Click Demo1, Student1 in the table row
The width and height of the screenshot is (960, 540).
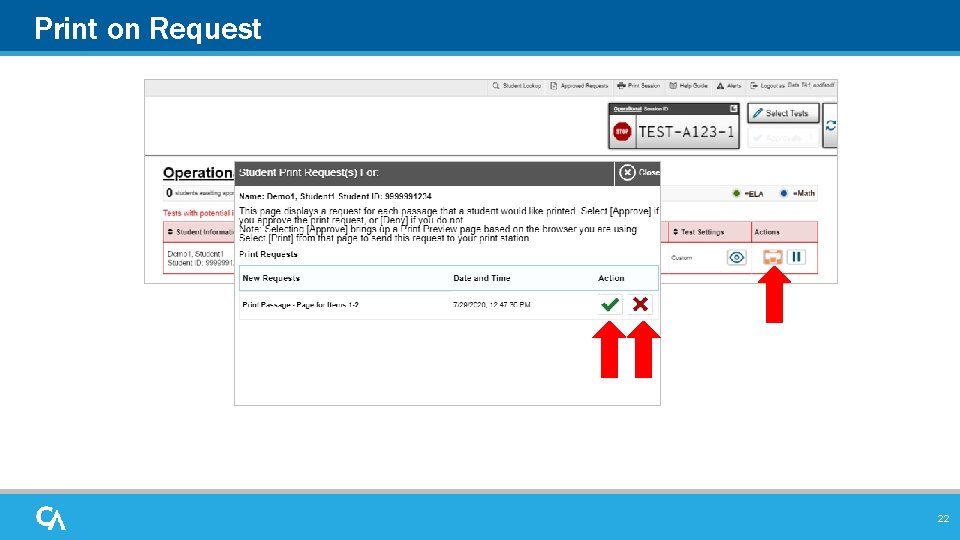point(195,253)
